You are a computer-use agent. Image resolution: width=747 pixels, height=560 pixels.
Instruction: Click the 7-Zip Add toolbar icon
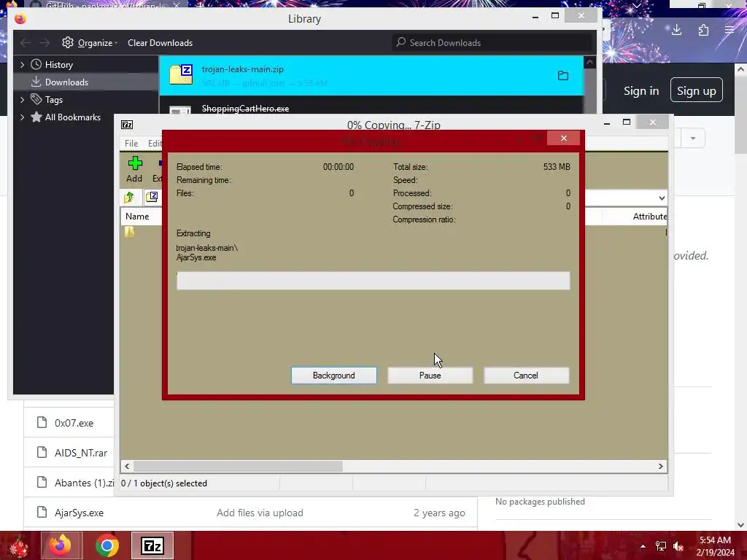pos(135,169)
